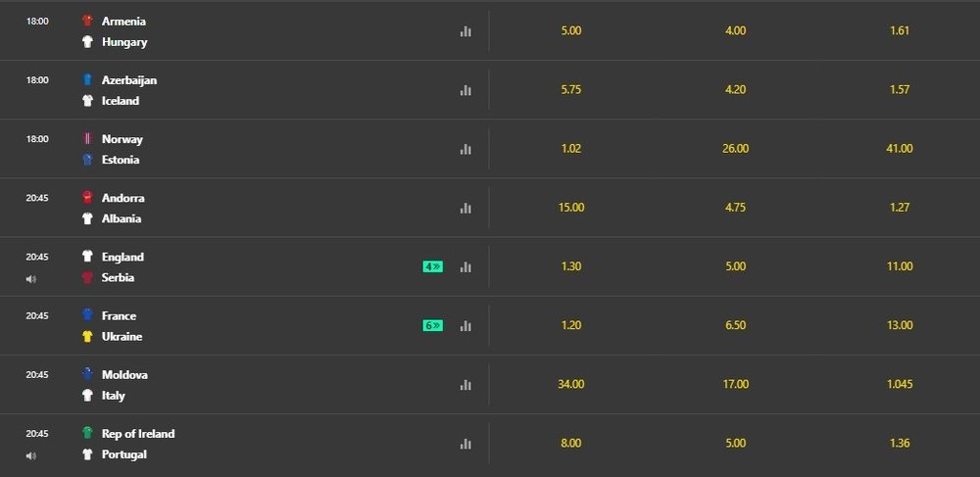This screenshot has width=980, height=477.
Task: Click the audio icon under England match time
Action: tap(30, 279)
